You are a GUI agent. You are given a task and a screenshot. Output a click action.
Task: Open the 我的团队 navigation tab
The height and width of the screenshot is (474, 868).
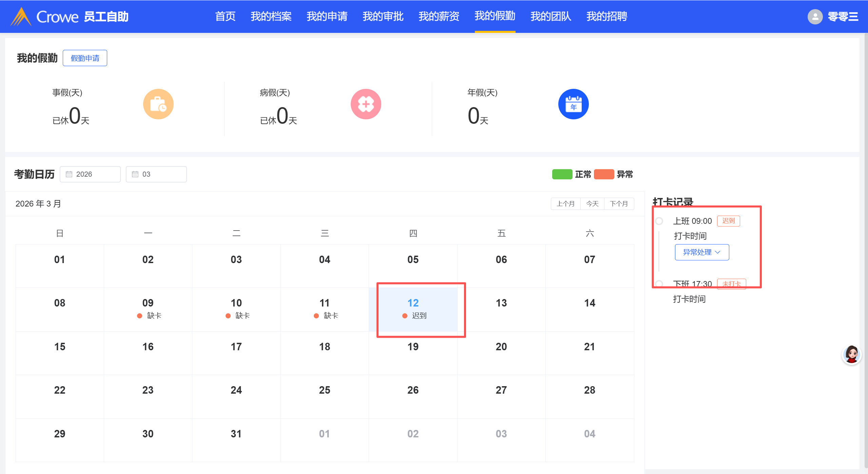pyautogui.click(x=551, y=16)
